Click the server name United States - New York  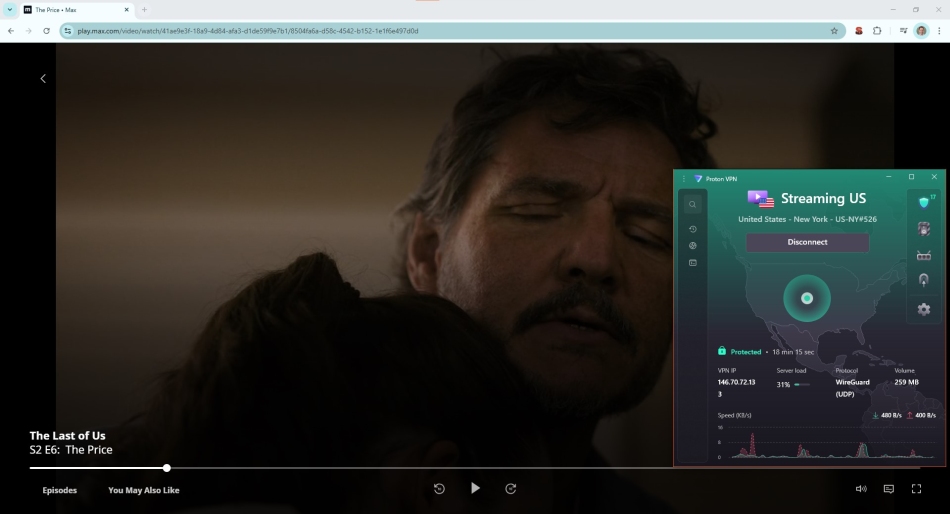coord(807,219)
